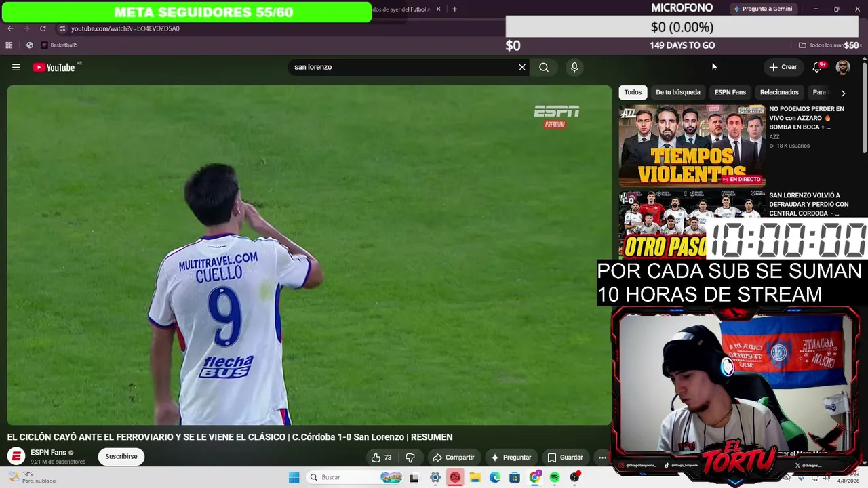Click 'Pregunta a Gemini' button
The height and width of the screenshot is (488, 868).
pos(763,9)
